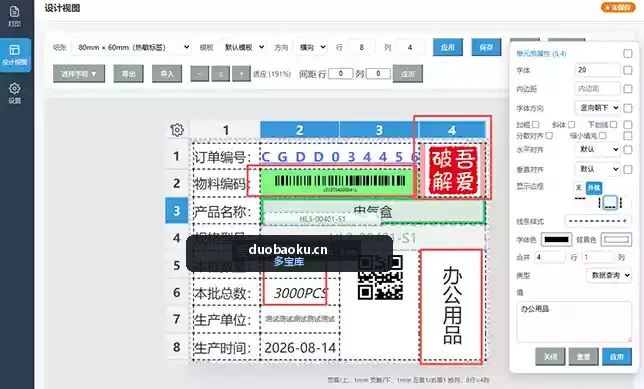Click the table settings gear icon
Screen dimensions: 644x389
click(177, 130)
